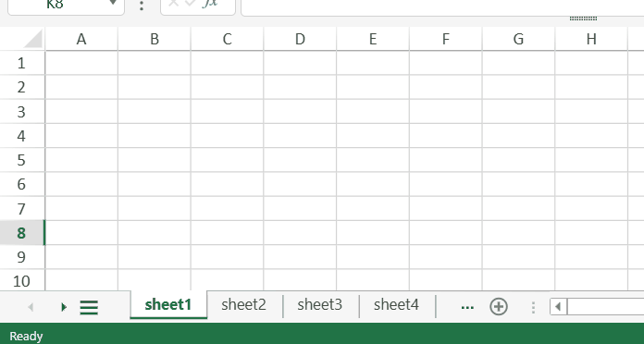This screenshot has height=344, width=644.
Task: Click in the formula bar input
Action: pyautogui.click(x=442, y=6)
